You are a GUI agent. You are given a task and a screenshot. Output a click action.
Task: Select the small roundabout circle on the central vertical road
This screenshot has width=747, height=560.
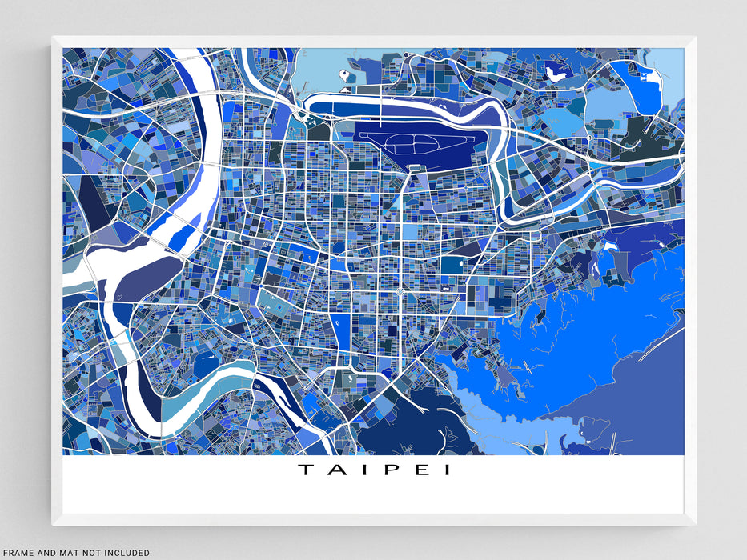click(x=399, y=293)
